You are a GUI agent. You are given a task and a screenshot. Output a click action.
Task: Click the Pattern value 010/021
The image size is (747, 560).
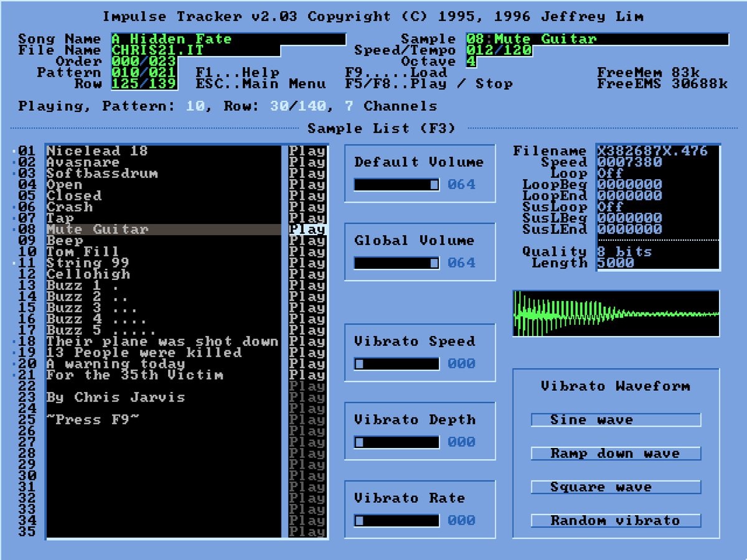pos(144,73)
